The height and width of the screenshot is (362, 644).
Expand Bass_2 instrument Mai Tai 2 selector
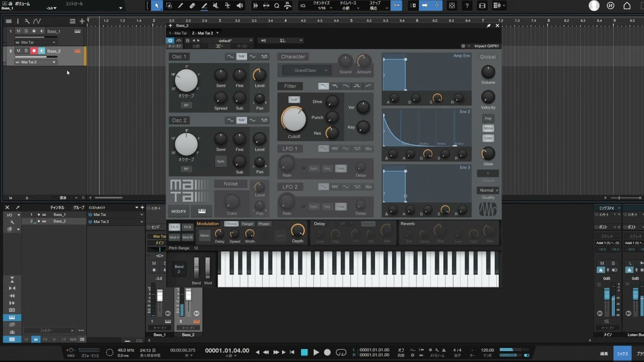click(x=36, y=62)
